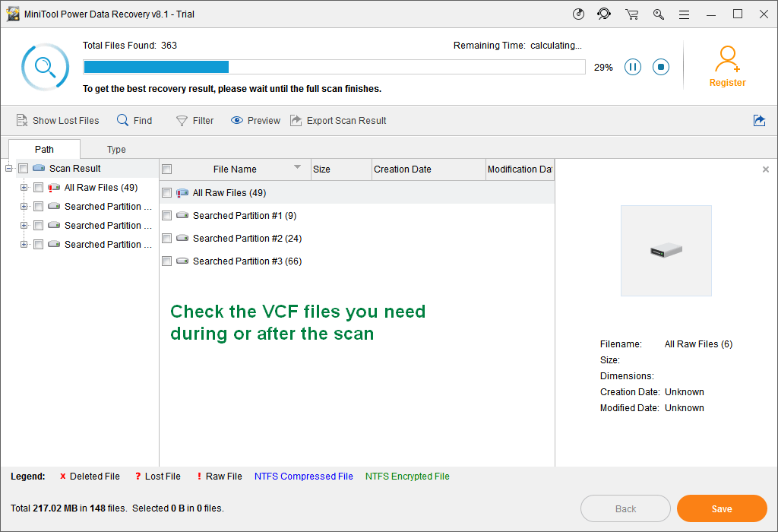Sort by Modification Date column header
Screen dimensions: 778x532
click(520, 169)
